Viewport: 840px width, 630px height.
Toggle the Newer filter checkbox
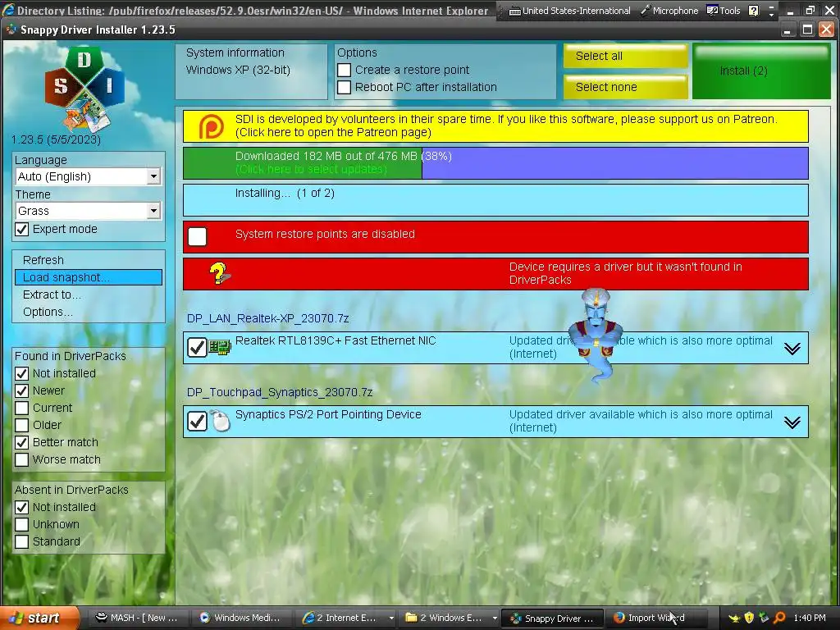pos(22,390)
